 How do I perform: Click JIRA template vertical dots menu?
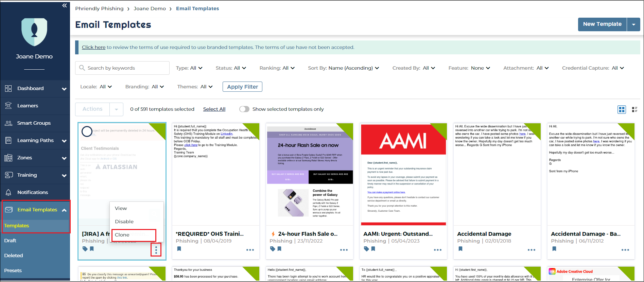[156, 250]
